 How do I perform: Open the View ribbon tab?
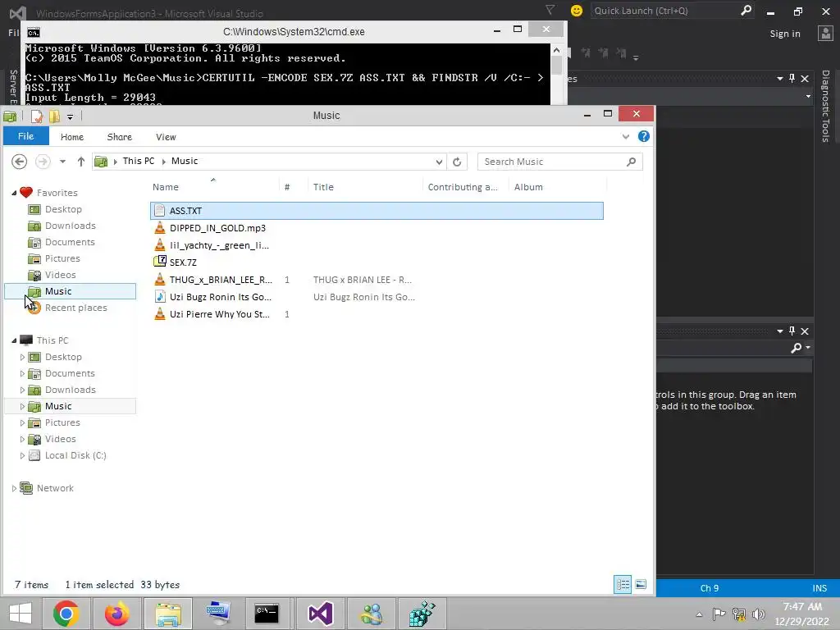click(x=166, y=137)
